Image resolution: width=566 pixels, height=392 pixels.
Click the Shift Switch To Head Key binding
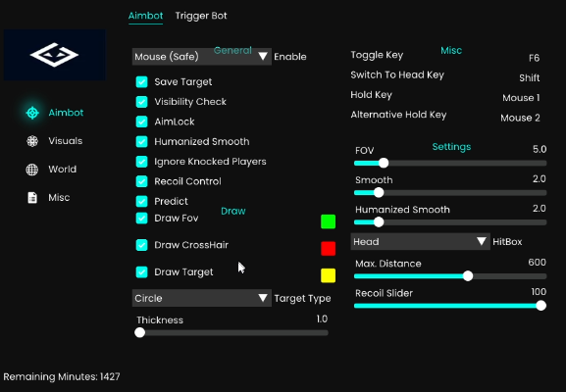point(529,77)
